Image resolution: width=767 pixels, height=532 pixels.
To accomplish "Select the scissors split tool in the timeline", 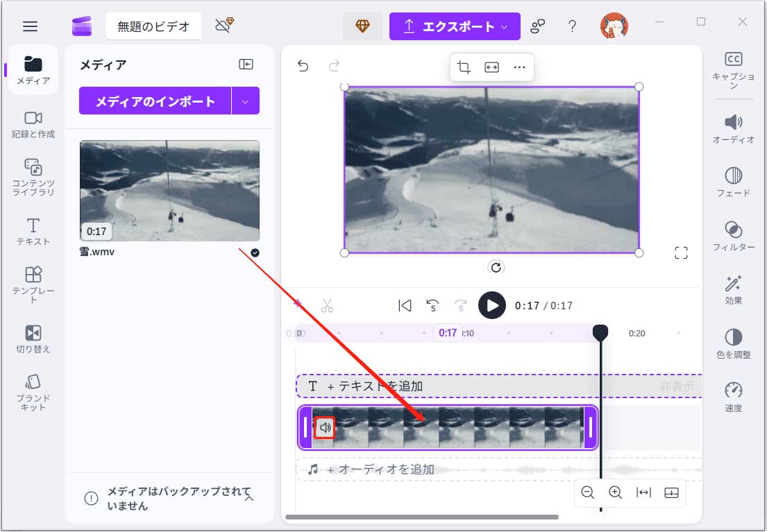I will click(328, 305).
